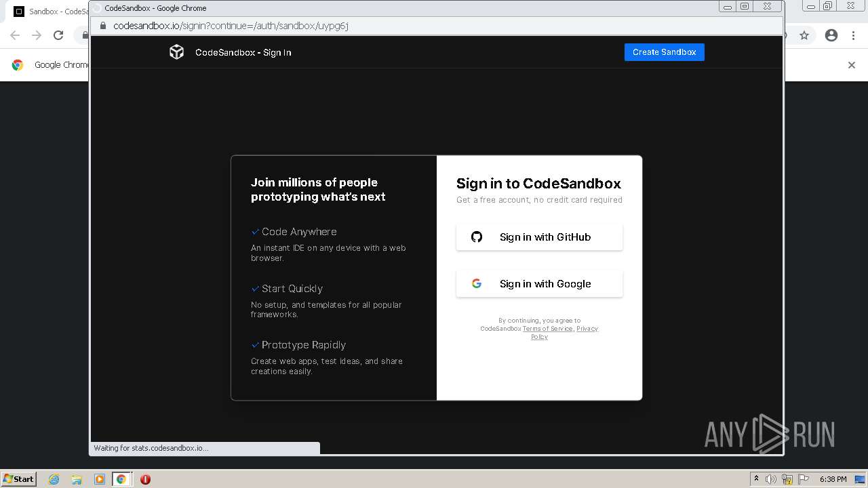
Task: Click the network icon in system tray
Action: (787, 479)
